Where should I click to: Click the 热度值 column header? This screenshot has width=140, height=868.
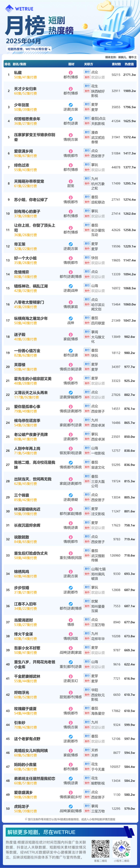pos(129,64)
